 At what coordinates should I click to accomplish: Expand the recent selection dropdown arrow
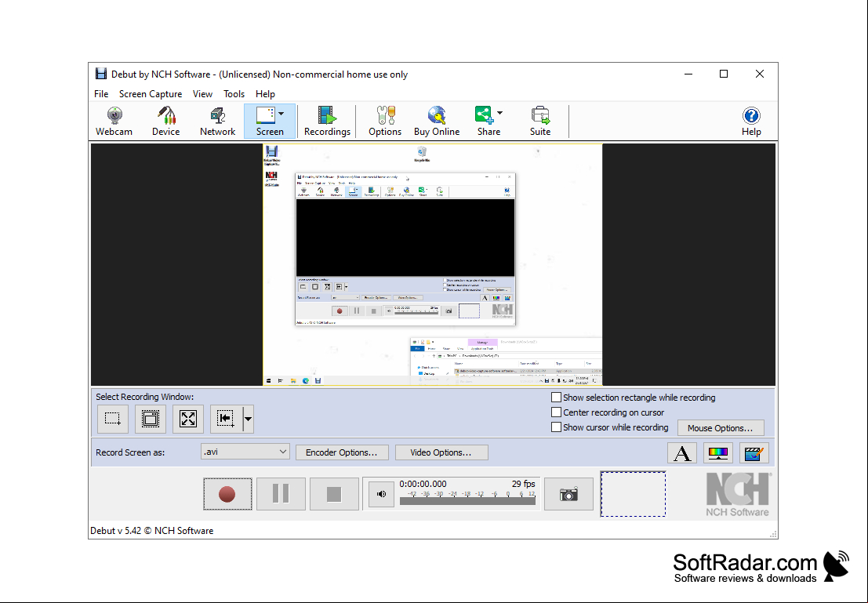tap(248, 419)
